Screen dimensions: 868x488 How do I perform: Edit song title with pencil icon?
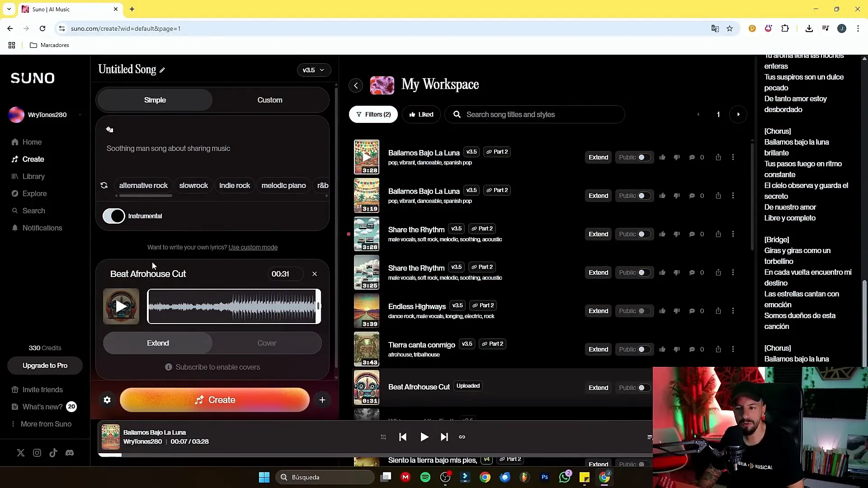point(162,70)
